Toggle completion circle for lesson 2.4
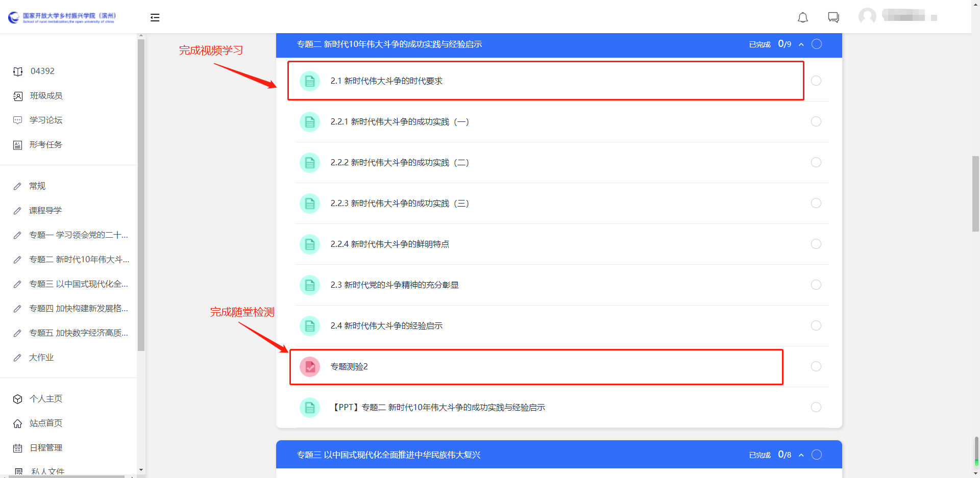The width and height of the screenshot is (980, 478). pos(816,325)
